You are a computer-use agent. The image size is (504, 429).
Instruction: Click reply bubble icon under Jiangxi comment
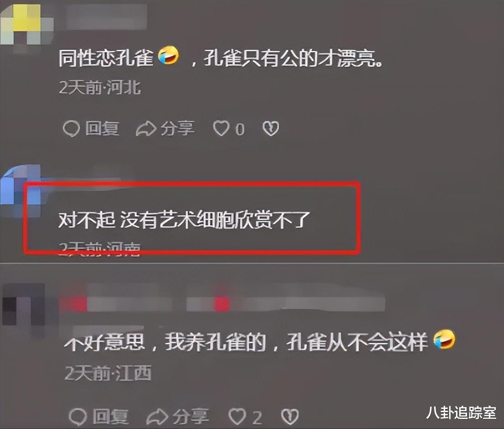tap(78, 417)
